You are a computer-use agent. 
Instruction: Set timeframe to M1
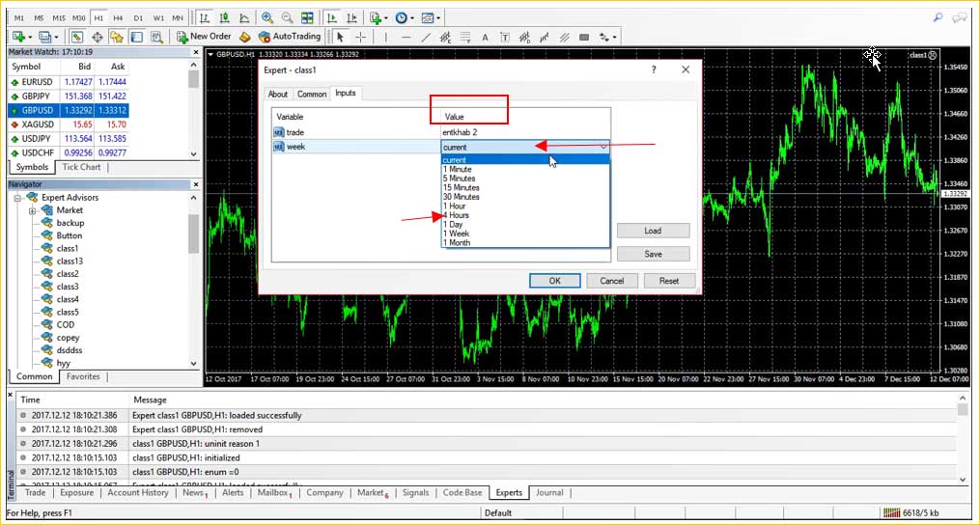(18, 18)
